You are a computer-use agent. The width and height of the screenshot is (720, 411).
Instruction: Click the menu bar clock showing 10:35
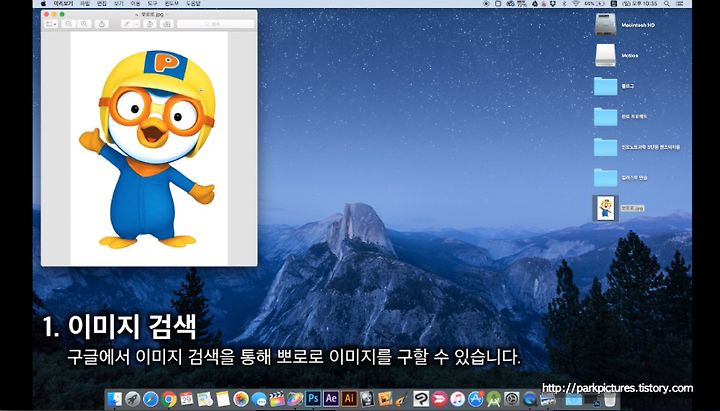click(x=639, y=4)
